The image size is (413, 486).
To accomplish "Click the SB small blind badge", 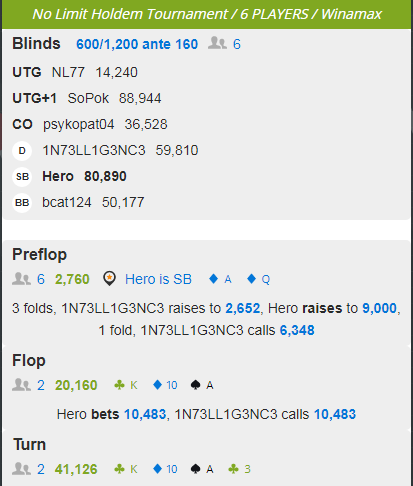I will 22,177.
